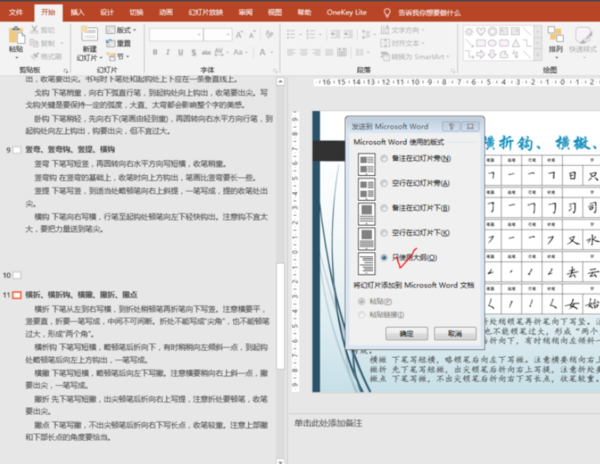Open the Text Direction (文字方向) dropdown

pos(403,30)
